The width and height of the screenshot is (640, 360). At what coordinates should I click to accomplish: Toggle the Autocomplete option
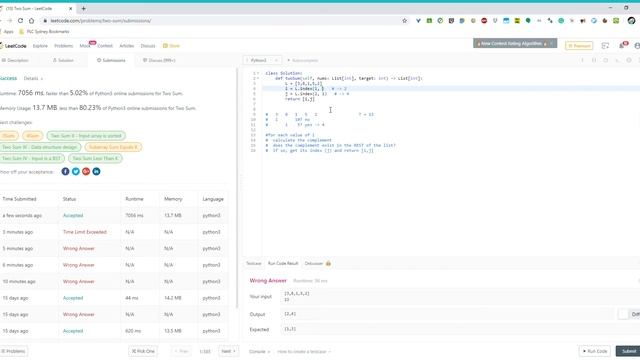(302, 60)
